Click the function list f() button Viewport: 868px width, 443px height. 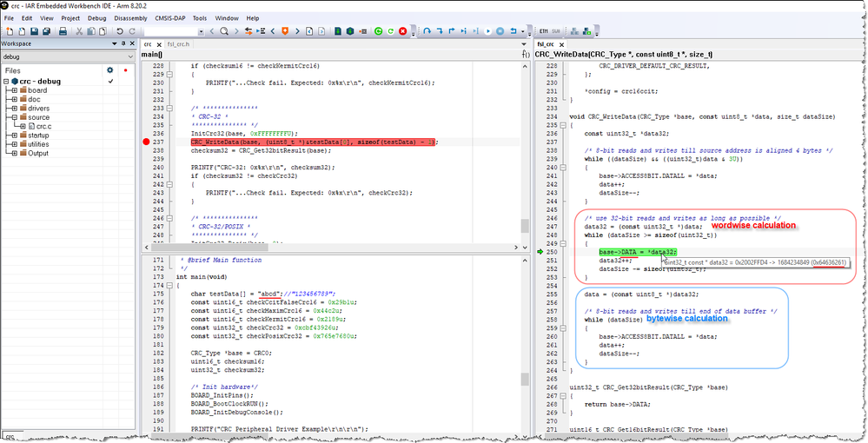tap(526, 54)
